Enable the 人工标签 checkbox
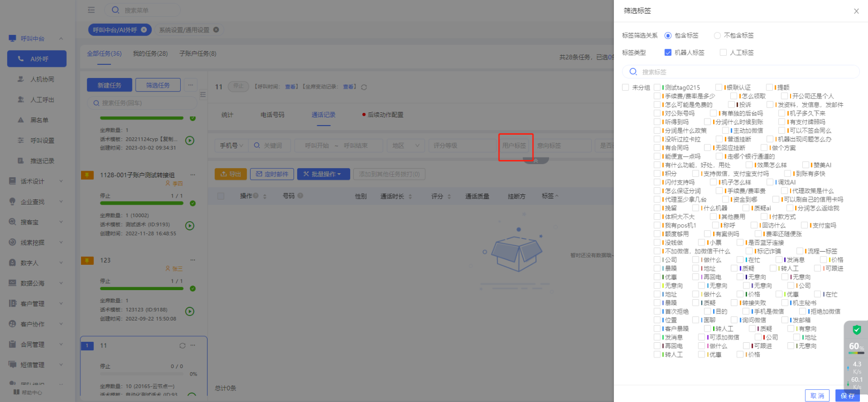 [723, 53]
